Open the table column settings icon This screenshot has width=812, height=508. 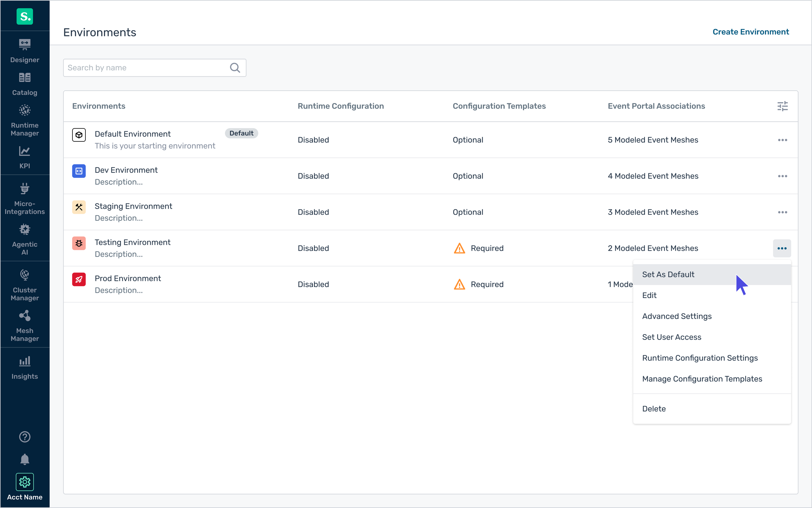pos(783,106)
